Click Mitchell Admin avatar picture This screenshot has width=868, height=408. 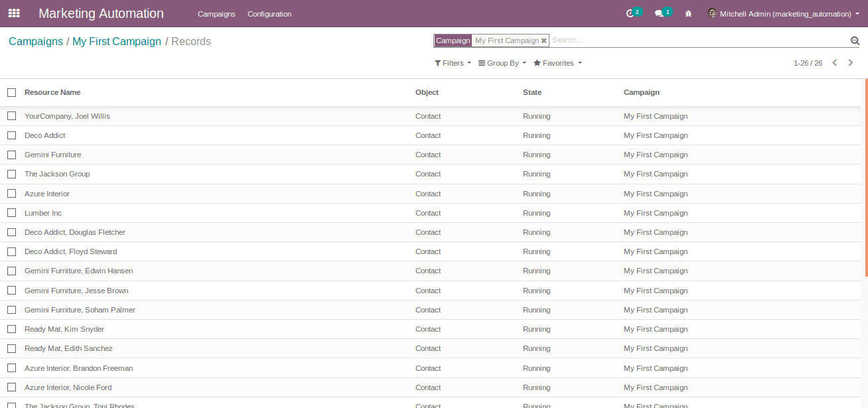[x=712, y=13]
